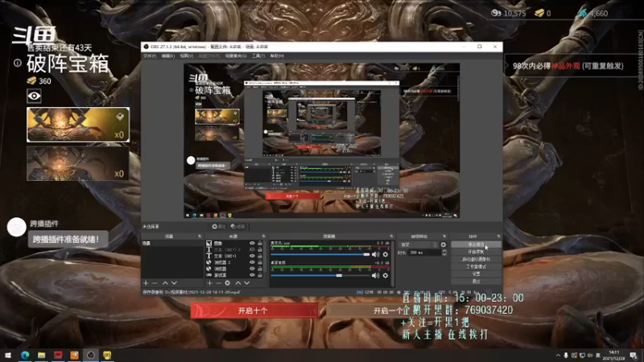Viewport: 644px width, 362px height.
Task: Open OBS Studio taskbar icon
Action: click(91, 355)
